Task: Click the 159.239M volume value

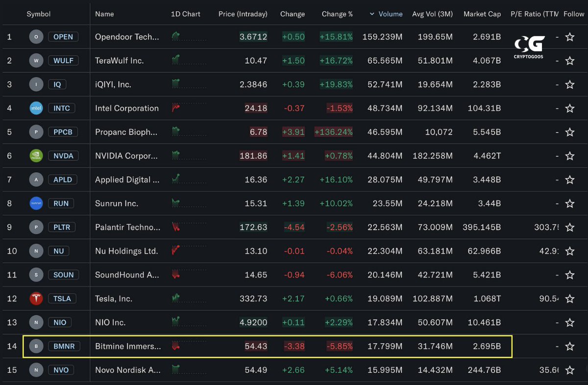Action: (x=382, y=37)
